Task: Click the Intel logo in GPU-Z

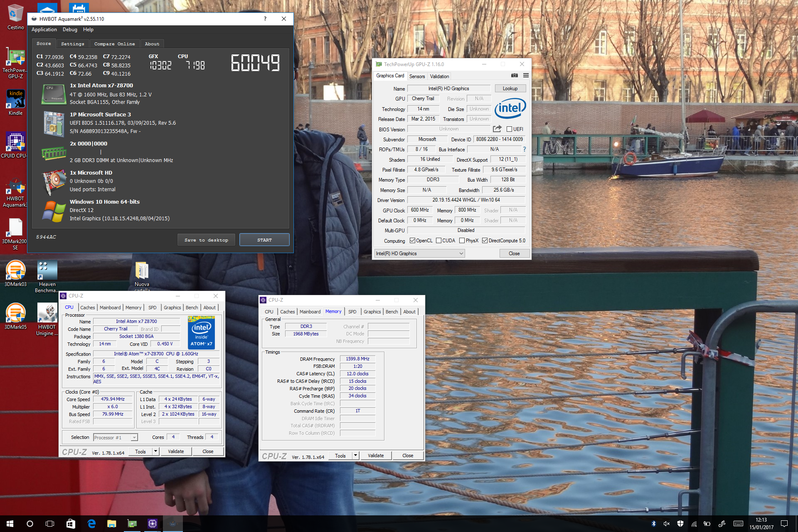Action: pyautogui.click(x=510, y=108)
